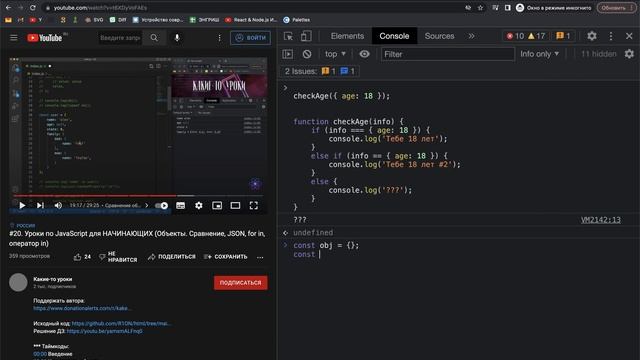Open the donationalerts support link
The image size is (640, 360).
[82, 308]
